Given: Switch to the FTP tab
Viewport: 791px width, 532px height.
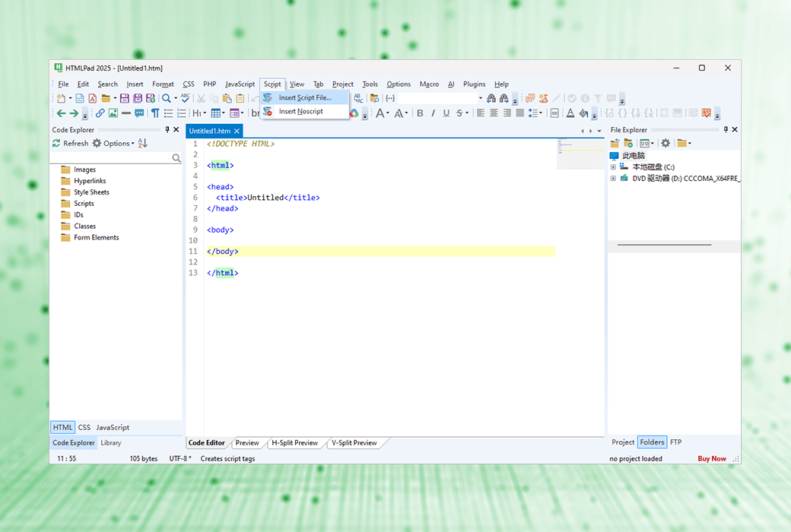Looking at the screenshot, I should pos(676,442).
